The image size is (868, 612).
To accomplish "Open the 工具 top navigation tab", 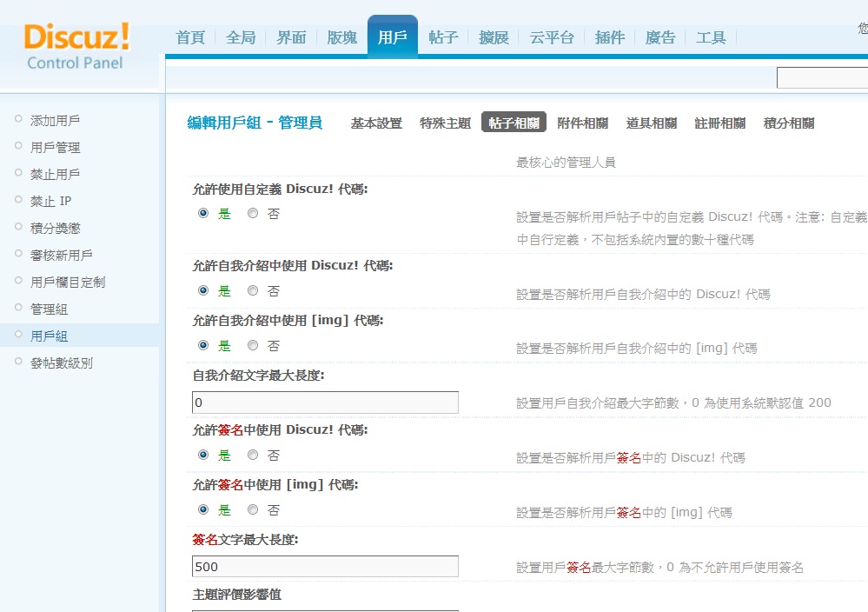I will [x=710, y=37].
